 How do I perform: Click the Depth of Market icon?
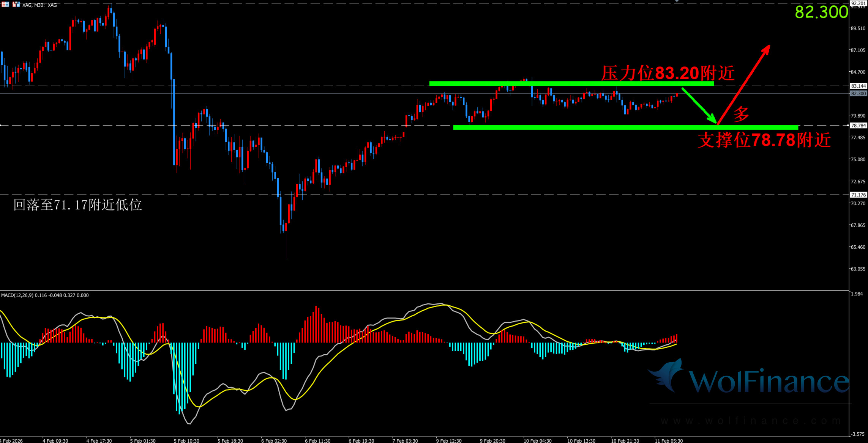(5, 5)
